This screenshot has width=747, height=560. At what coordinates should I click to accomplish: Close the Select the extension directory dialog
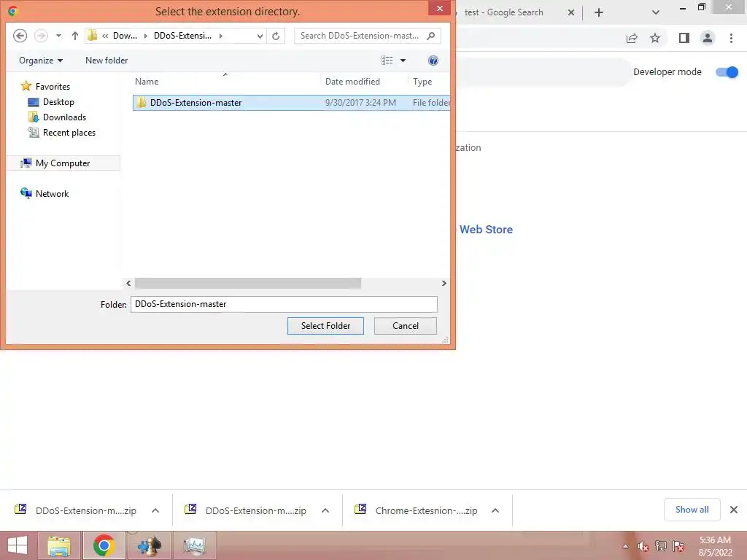(439, 8)
